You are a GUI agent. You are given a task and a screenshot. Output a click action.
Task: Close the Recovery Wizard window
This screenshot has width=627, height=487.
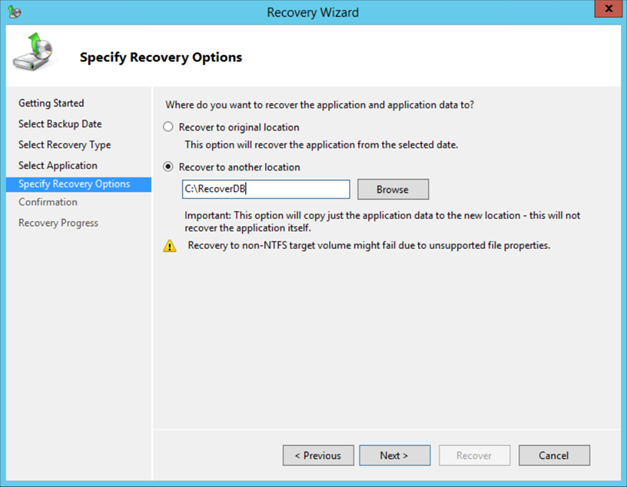tap(603, 11)
